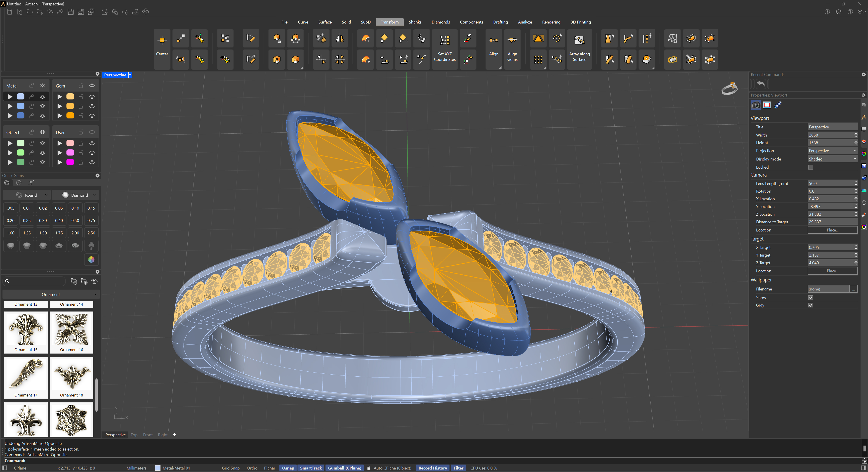Toggle Record History in status bar
The height and width of the screenshot is (472, 868).
433,468
